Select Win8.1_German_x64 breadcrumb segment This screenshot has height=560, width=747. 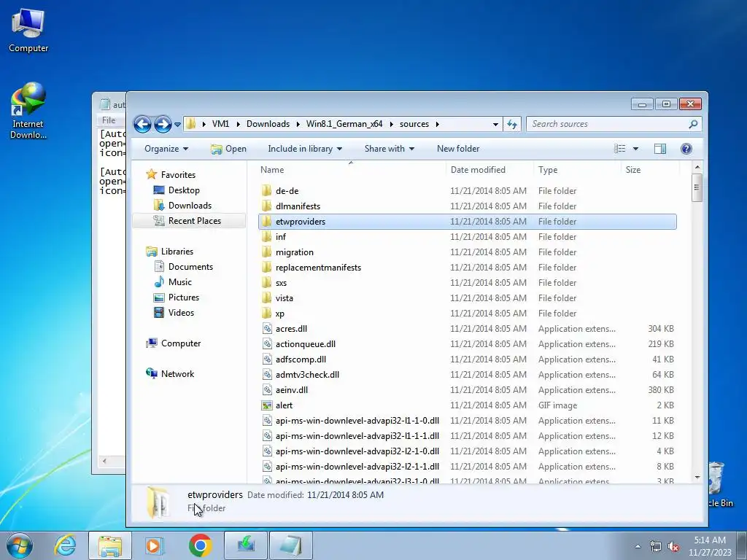pos(344,124)
